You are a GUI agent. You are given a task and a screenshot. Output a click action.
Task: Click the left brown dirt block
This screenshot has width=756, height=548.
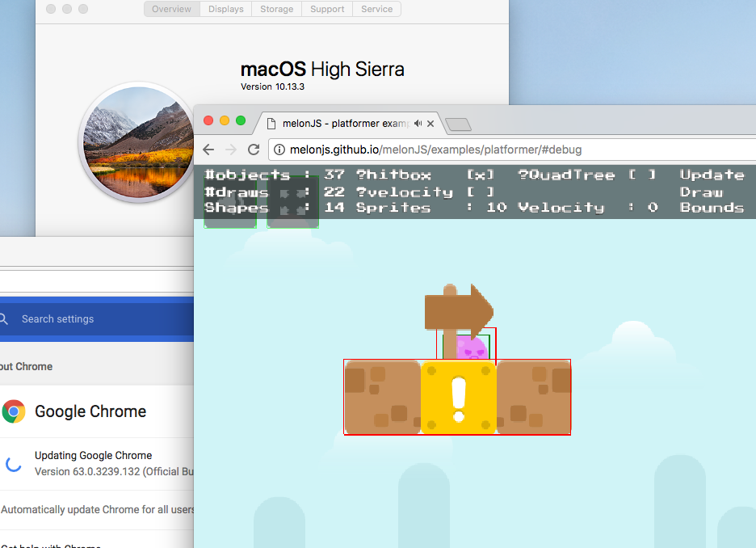pyautogui.click(x=382, y=397)
